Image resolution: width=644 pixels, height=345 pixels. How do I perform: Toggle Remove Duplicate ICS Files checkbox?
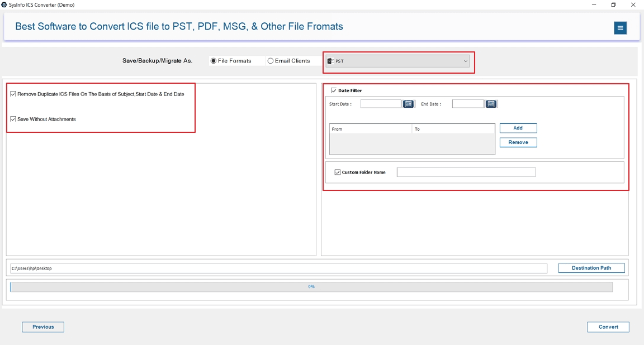[x=13, y=94]
